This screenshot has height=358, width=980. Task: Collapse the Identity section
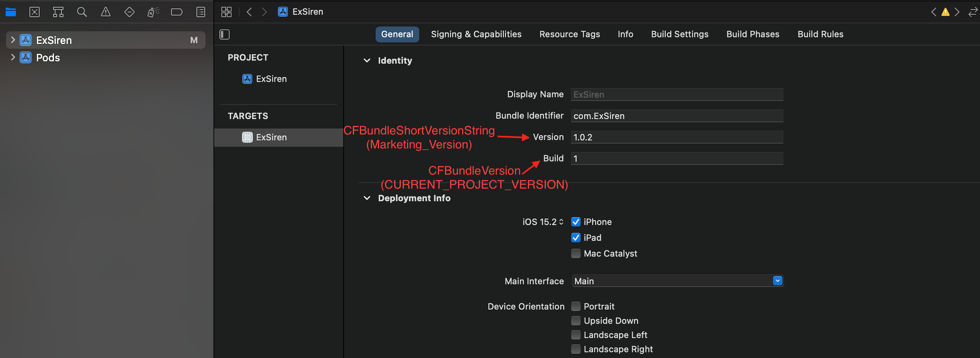click(x=367, y=61)
